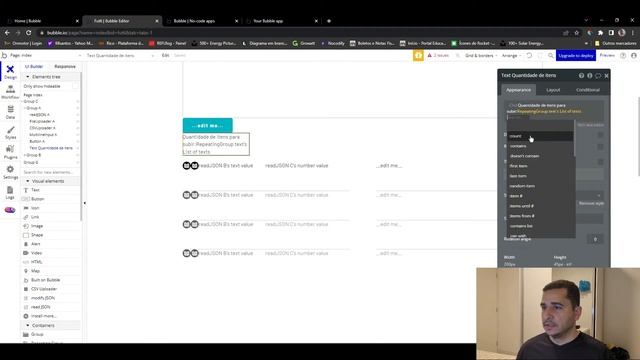
Task: Toggle visibility of Button A in tree
Action: click(x=78, y=141)
